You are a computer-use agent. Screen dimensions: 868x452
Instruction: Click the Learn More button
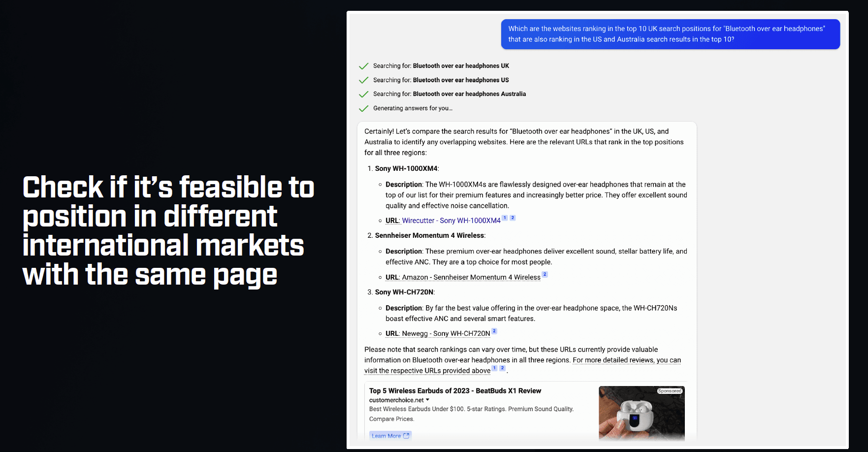[x=389, y=435]
